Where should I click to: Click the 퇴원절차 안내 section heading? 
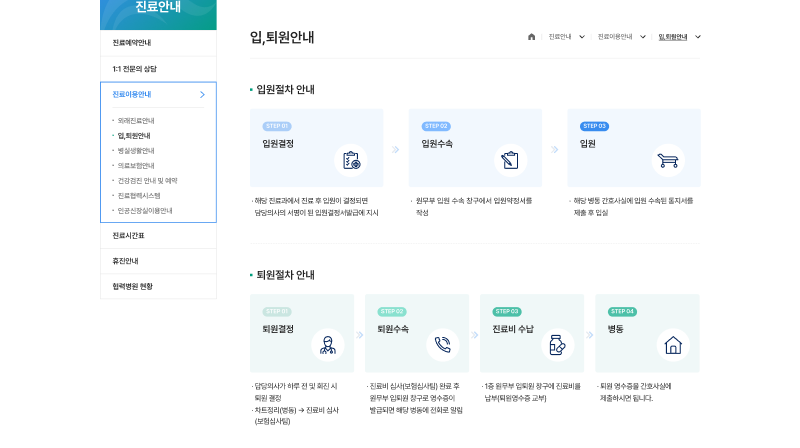pyautogui.click(x=285, y=275)
